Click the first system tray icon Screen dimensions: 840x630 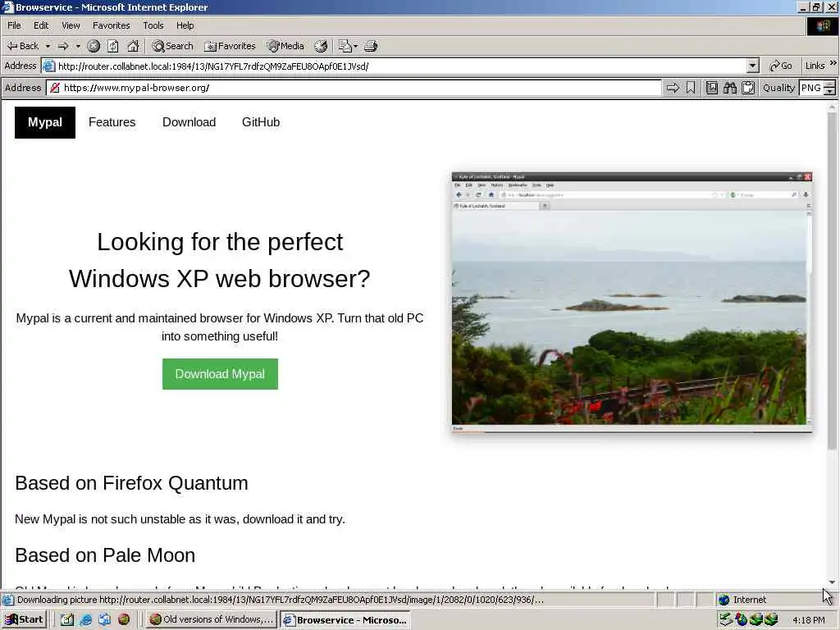point(726,620)
